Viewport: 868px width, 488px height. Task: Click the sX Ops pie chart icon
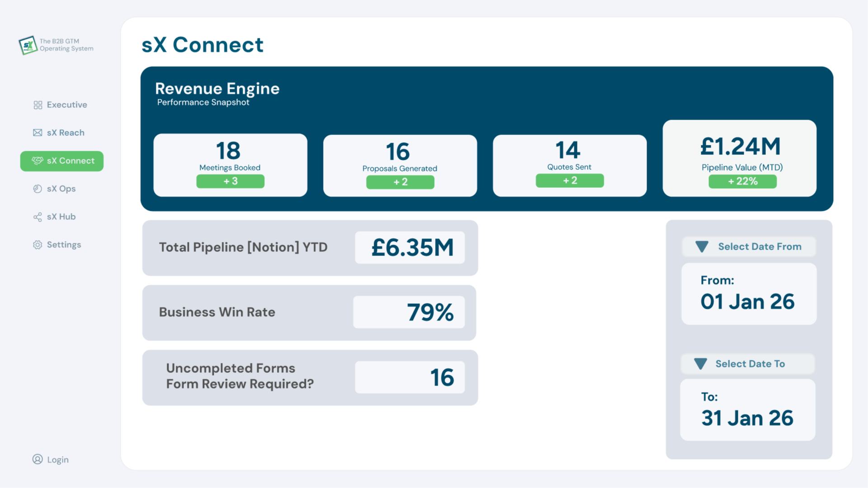(x=38, y=189)
